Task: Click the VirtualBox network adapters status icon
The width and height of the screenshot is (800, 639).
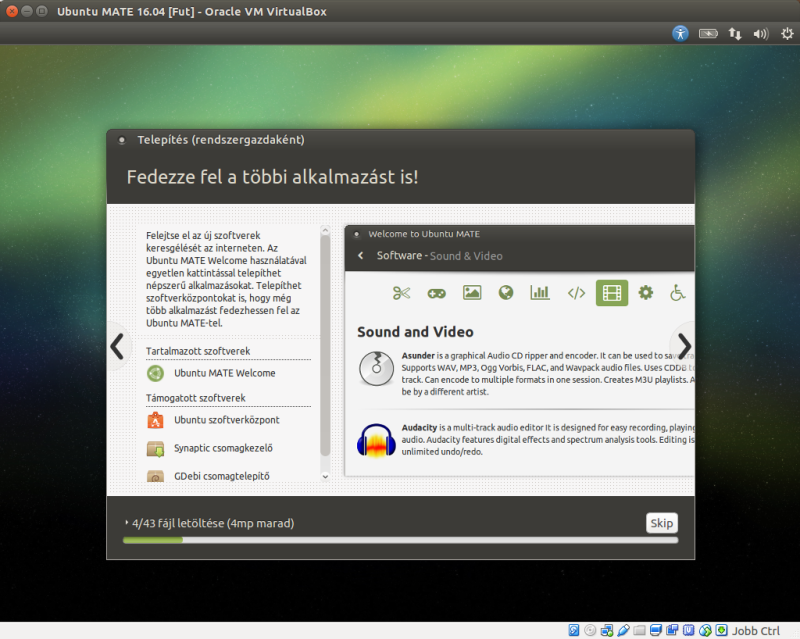Action: 607,630
